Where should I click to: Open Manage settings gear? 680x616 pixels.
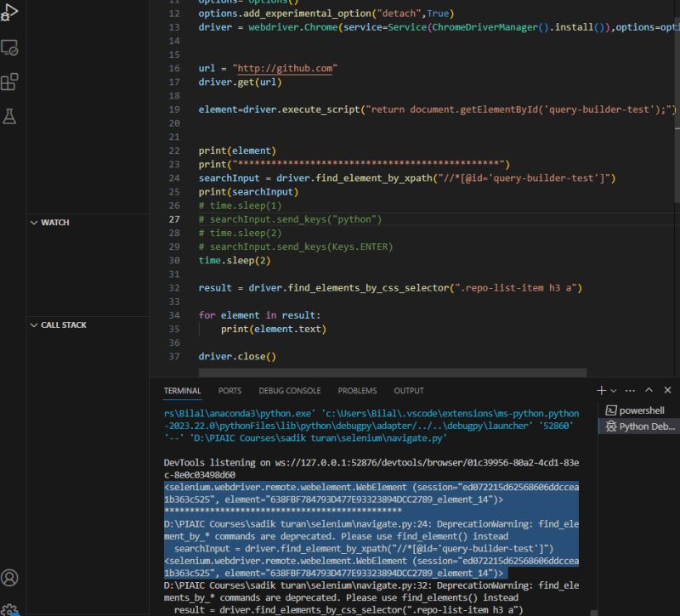(x=10, y=608)
